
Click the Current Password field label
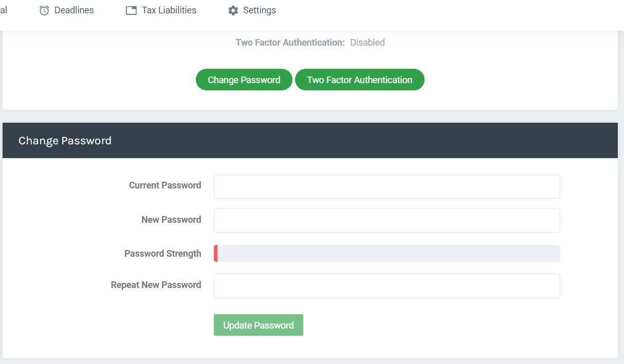pos(164,185)
